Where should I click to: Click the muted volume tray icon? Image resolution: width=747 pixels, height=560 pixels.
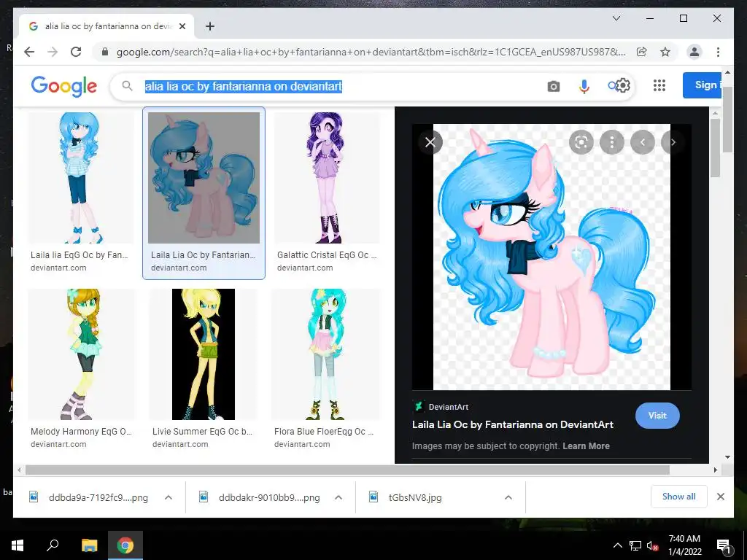pos(652,545)
